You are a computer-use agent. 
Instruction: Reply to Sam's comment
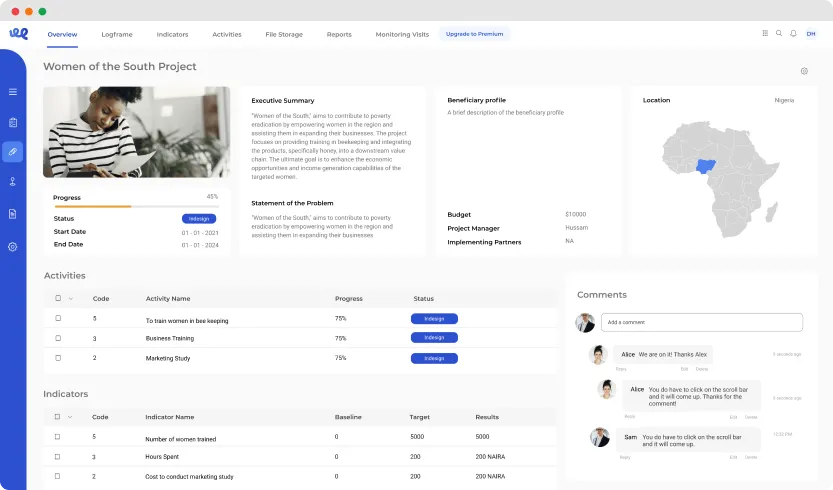(x=625, y=457)
